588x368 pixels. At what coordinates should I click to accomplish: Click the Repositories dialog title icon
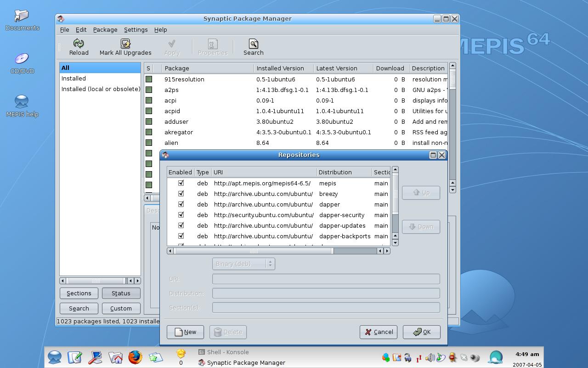(x=165, y=155)
